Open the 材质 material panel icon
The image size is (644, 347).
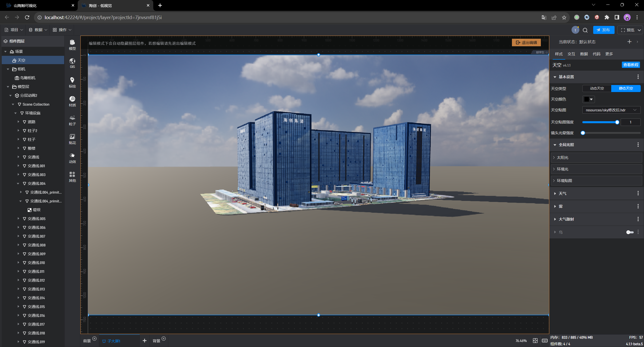pyautogui.click(x=72, y=101)
